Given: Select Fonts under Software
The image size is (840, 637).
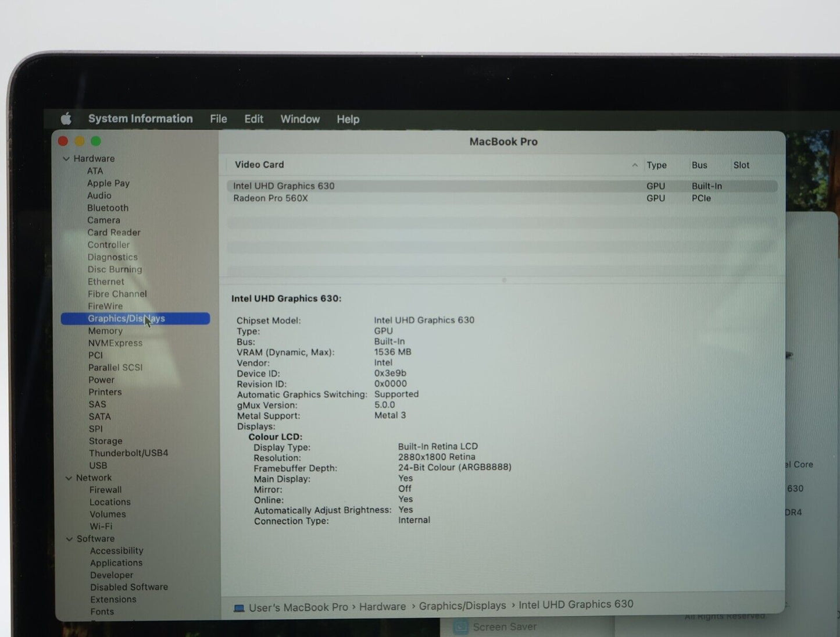Looking at the screenshot, I should point(102,612).
